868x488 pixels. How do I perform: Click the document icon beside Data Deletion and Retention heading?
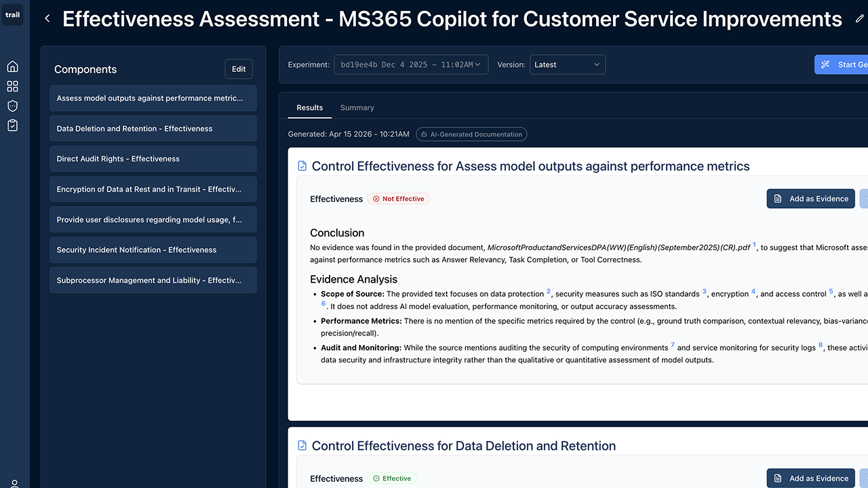302,446
